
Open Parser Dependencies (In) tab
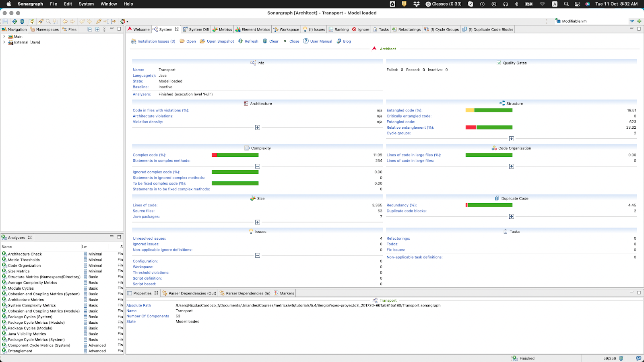[245, 293]
